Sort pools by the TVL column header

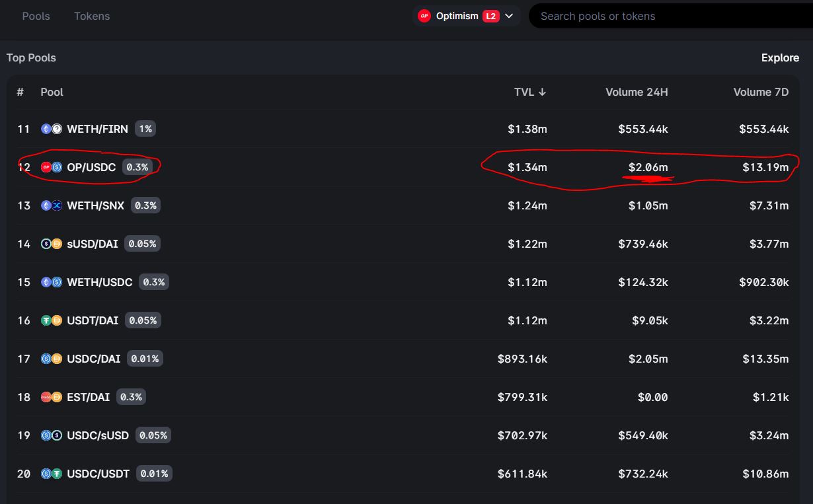click(530, 92)
